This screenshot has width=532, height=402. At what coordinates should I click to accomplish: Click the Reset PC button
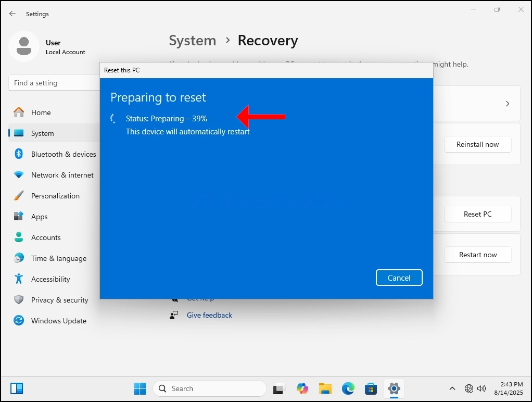(477, 214)
